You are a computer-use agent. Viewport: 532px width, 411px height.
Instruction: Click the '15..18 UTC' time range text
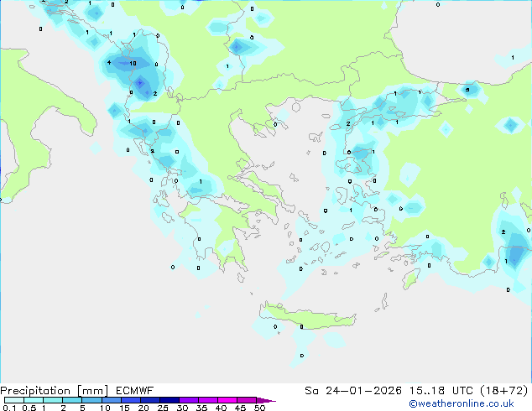pos(441,391)
